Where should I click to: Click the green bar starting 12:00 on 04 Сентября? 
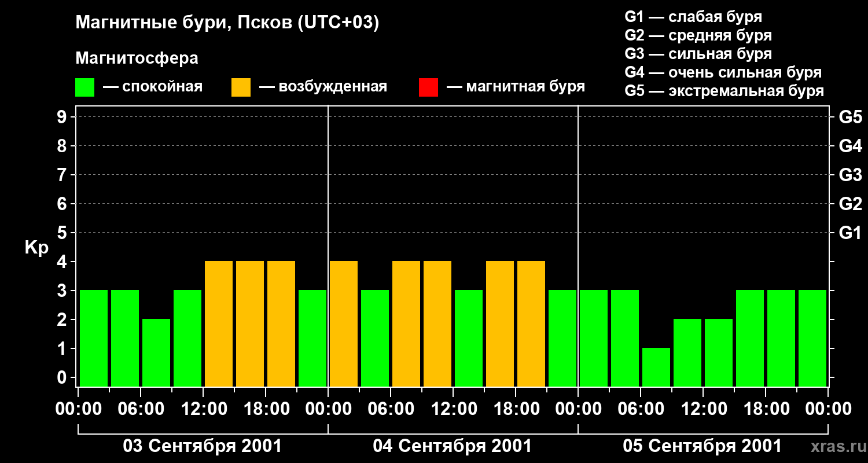(x=469, y=338)
